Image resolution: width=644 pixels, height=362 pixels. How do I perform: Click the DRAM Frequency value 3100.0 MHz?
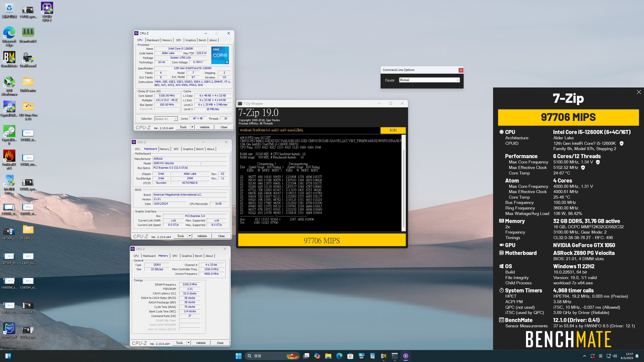click(190, 284)
